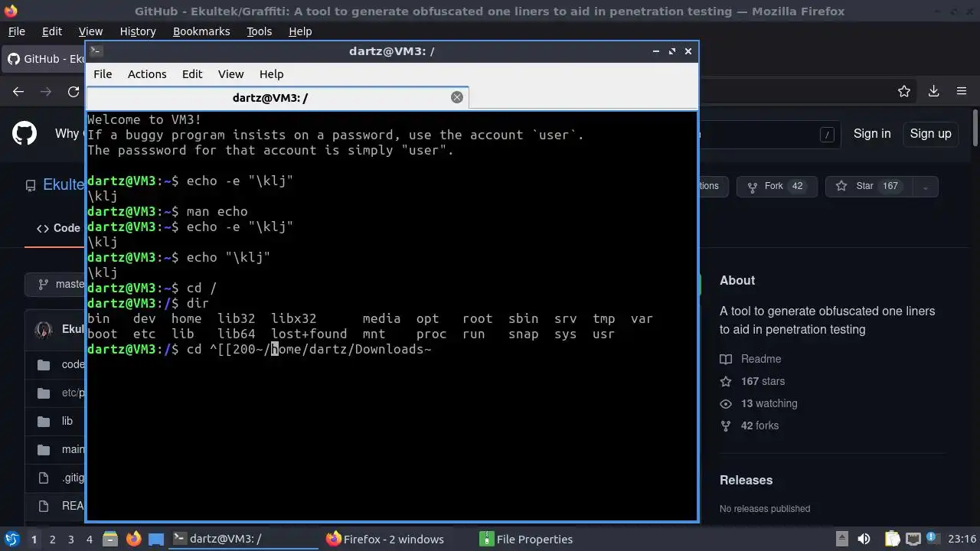Open Firefox File menu
Image resolution: width=980 pixels, height=551 pixels.
pyautogui.click(x=16, y=31)
